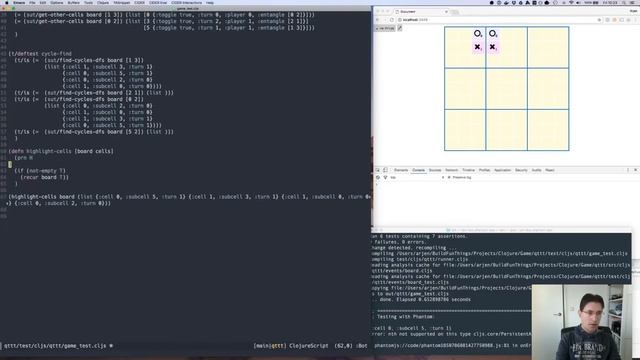The width and height of the screenshot is (640, 360).
Task: Switch to the Elements tab in DevTools
Action: pyautogui.click(x=401, y=170)
